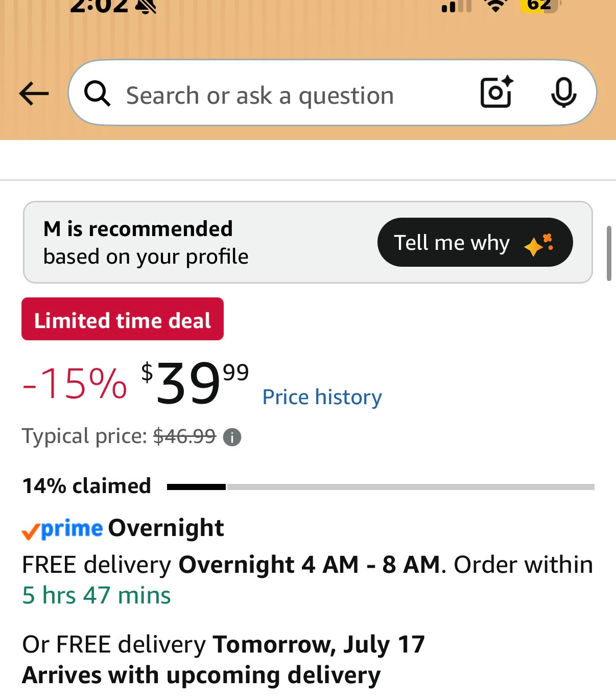Open the Price history link
Image resolution: width=616 pixels, height=698 pixels.
322,397
